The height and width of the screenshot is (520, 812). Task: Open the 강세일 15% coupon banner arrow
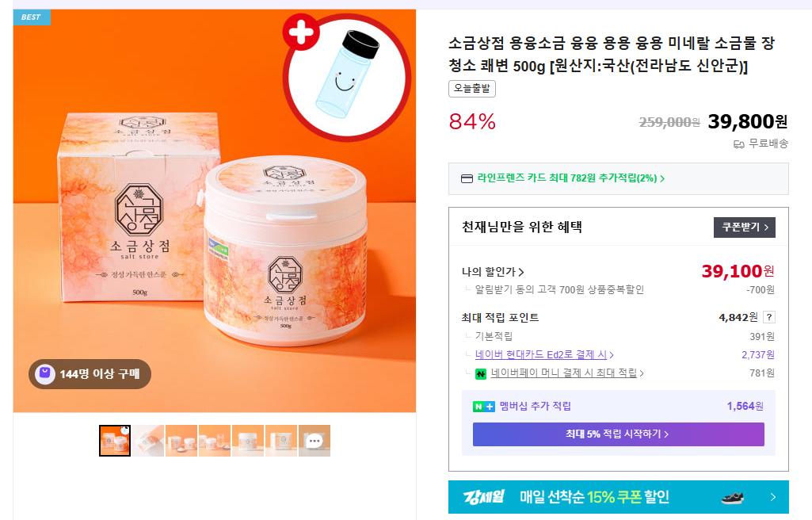point(772,497)
